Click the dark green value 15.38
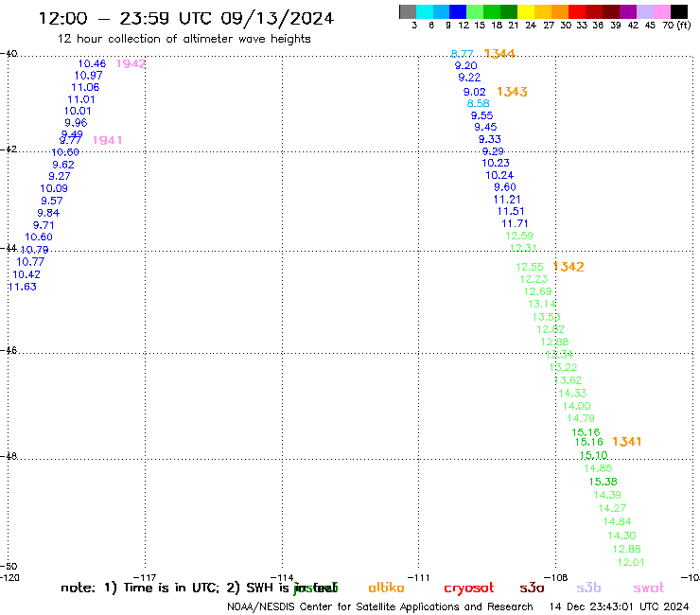The width and height of the screenshot is (700, 615). tap(604, 482)
